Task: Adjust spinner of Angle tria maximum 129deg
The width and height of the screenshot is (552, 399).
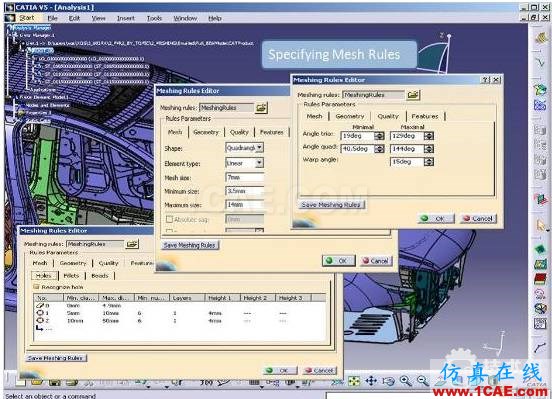Action: coord(428,136)
